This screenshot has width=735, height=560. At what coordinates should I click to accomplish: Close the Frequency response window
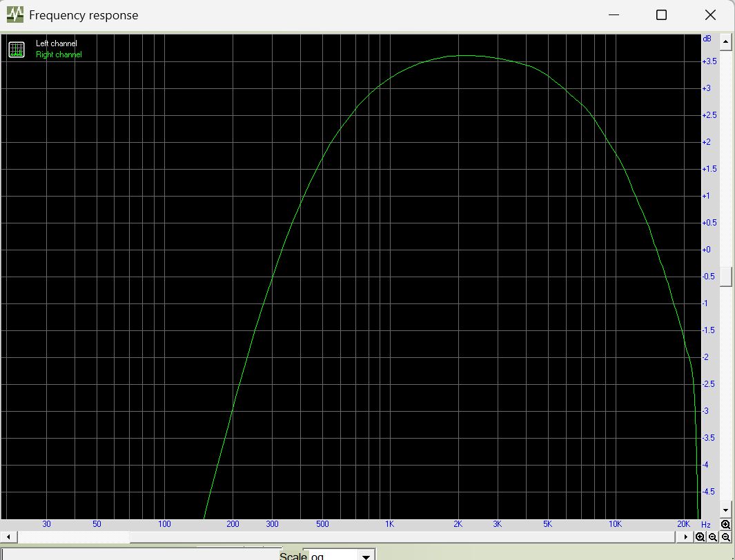pos(710,15)
